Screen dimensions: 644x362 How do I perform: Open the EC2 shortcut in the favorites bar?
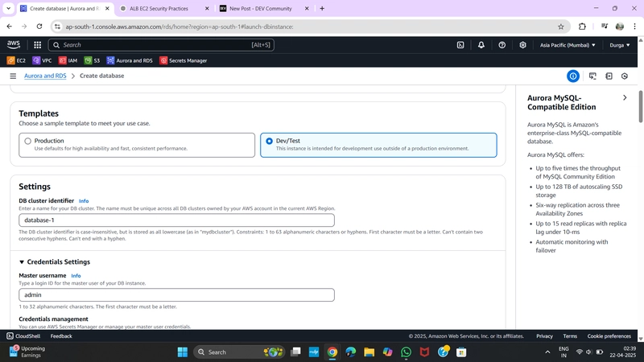pos(16,60)
